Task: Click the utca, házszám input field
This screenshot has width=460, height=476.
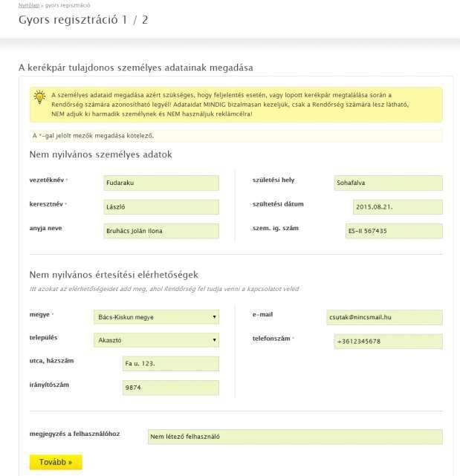Action: pyautogui.click(x=170, y=363)
